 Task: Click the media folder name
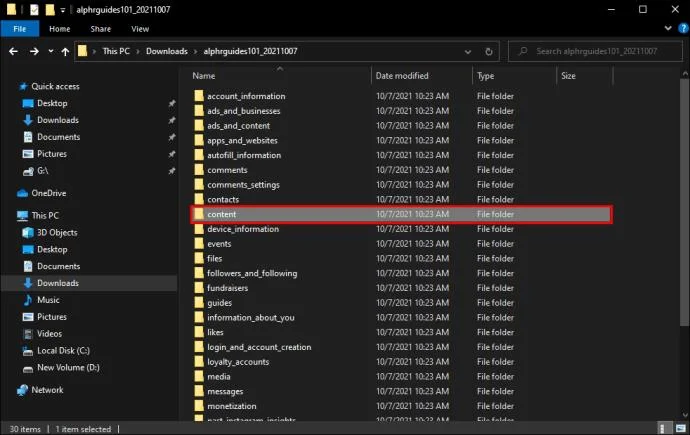(219, 377)
